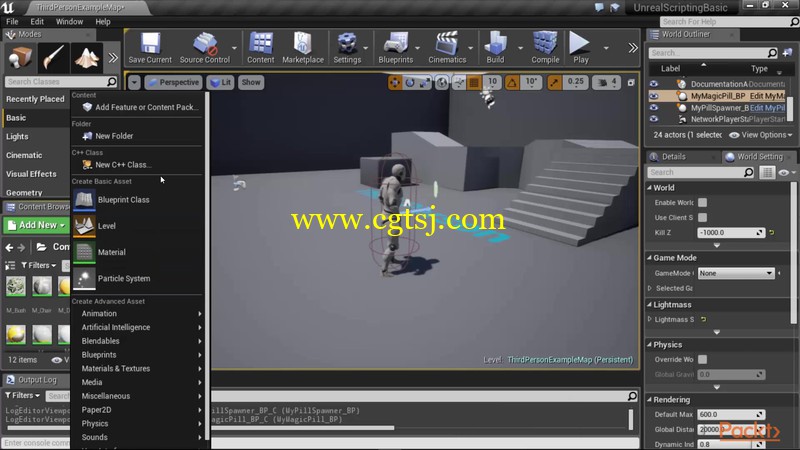Image resolution: width=800 pixels, height=450 pixels.
Task: Open viewport options dropdown arrow
Action: tap(134, 82)
